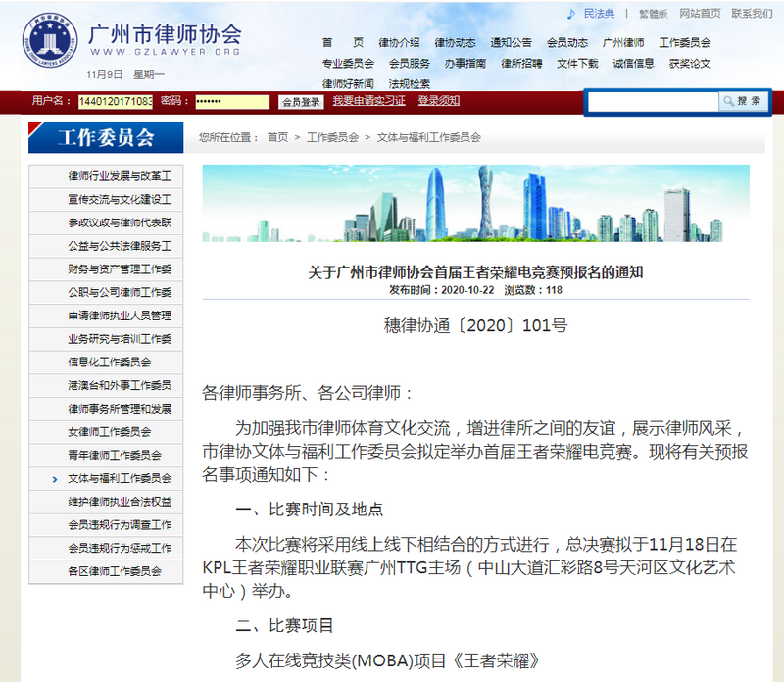Click the Guangzhou Lawyers Association logo emblem
Image resolution: width=784 pixels, height=682 pixels.
tap(50, 40)
